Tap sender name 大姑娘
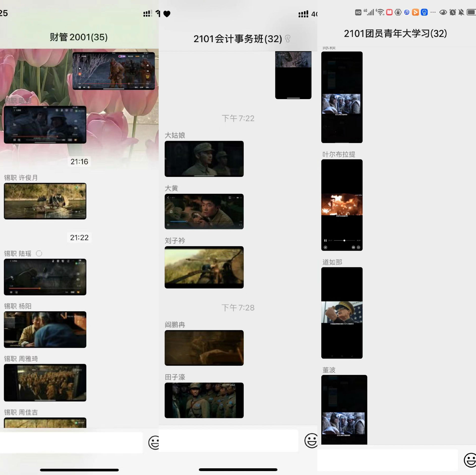476x475 pixels. (175, 135)
